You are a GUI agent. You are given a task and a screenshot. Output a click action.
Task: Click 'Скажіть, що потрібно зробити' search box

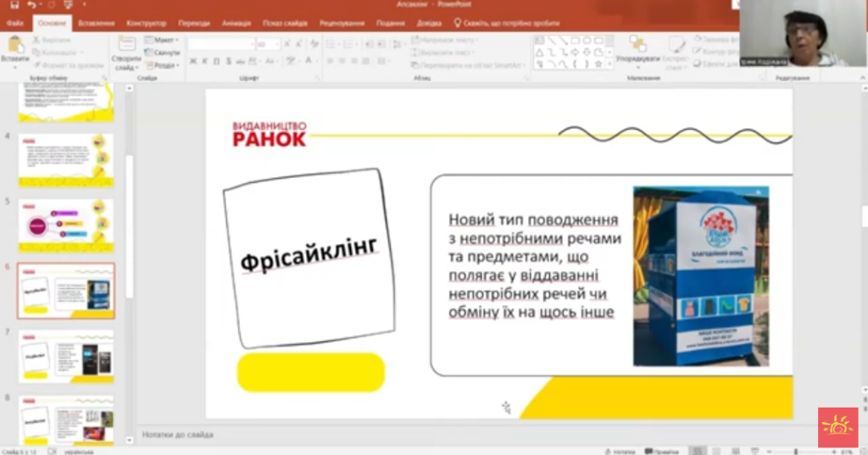click(x=500, y=23)
